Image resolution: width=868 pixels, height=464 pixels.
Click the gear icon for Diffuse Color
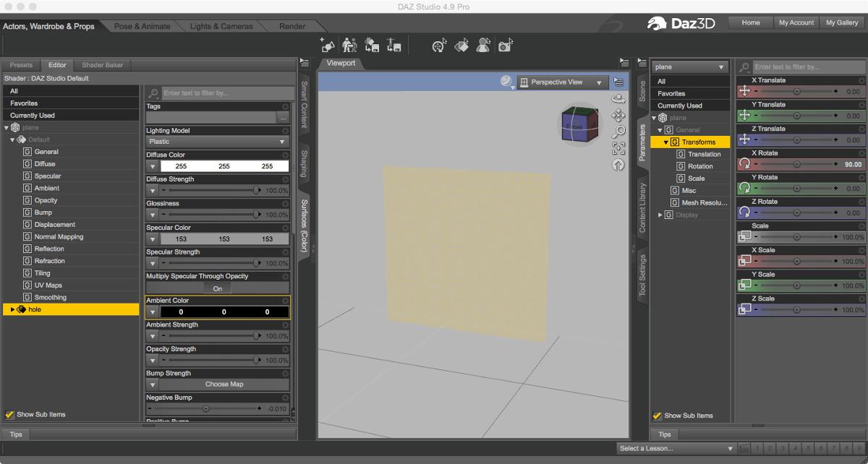[x=285, y=155]
